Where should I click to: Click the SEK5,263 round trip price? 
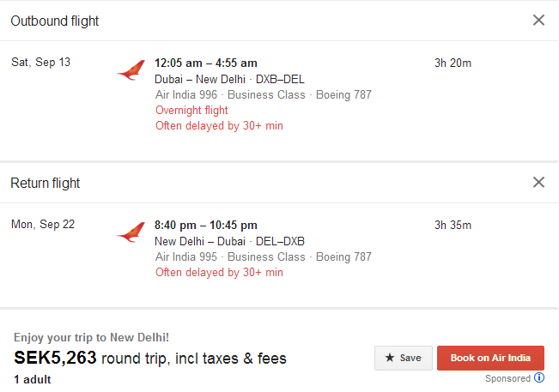tap(55, 358)
